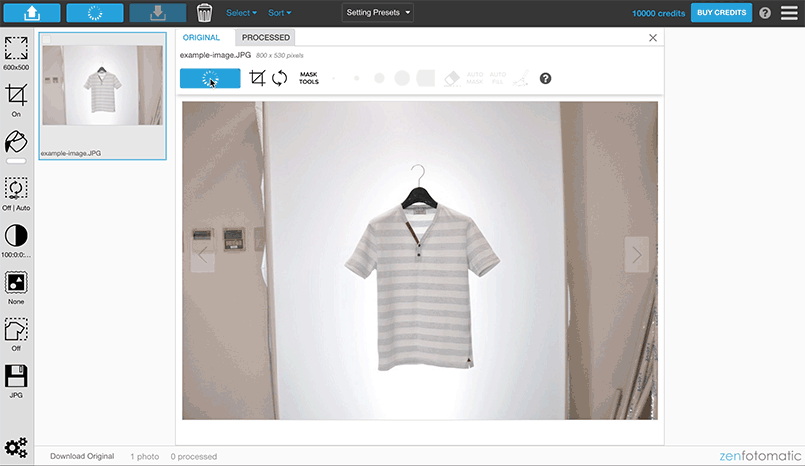Open the 600x500 resize tool
The height and width of the screenshot is (466, 805).
(16, 48)
